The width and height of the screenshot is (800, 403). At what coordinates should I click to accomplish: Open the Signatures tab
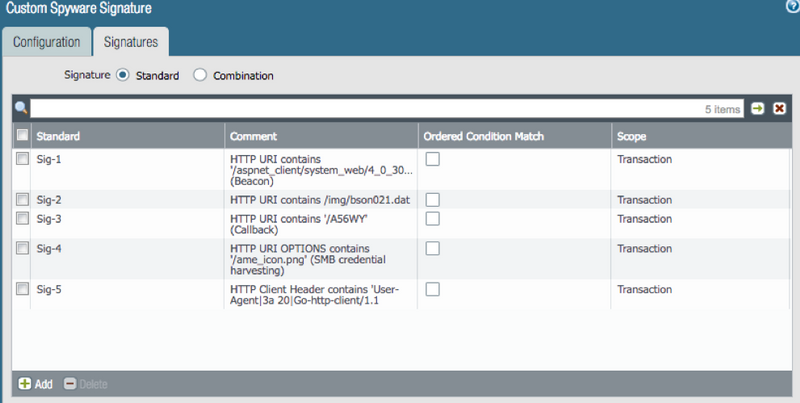coord(130,42)
